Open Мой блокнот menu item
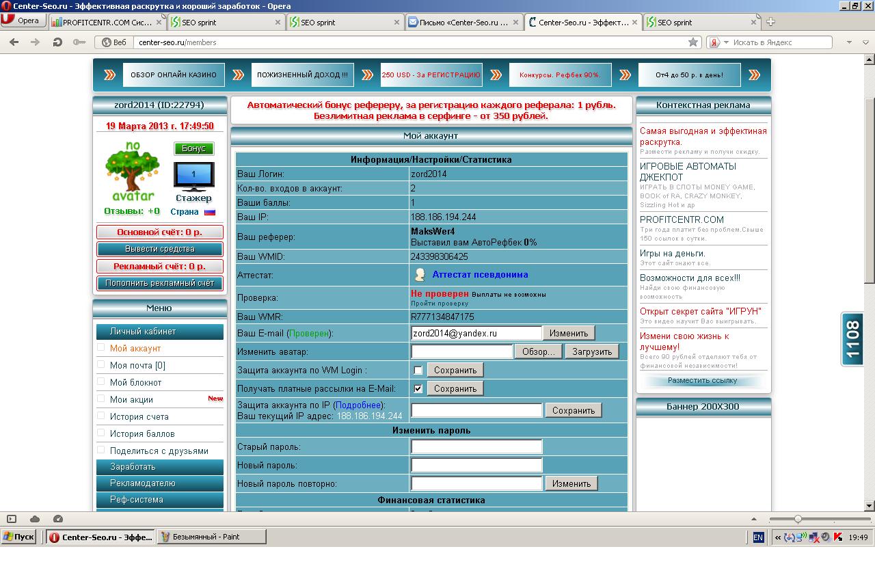The height and width of the screenshot is (588, 875). pos(136,383)
